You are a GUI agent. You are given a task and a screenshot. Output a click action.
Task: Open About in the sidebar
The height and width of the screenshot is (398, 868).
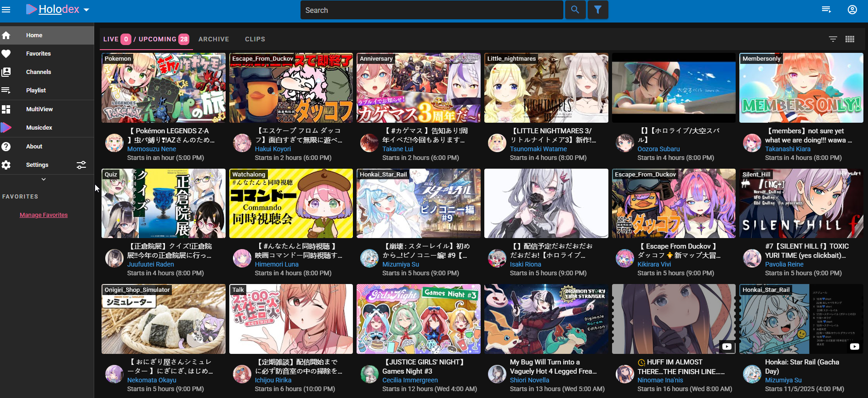click(x=47, y=147)
